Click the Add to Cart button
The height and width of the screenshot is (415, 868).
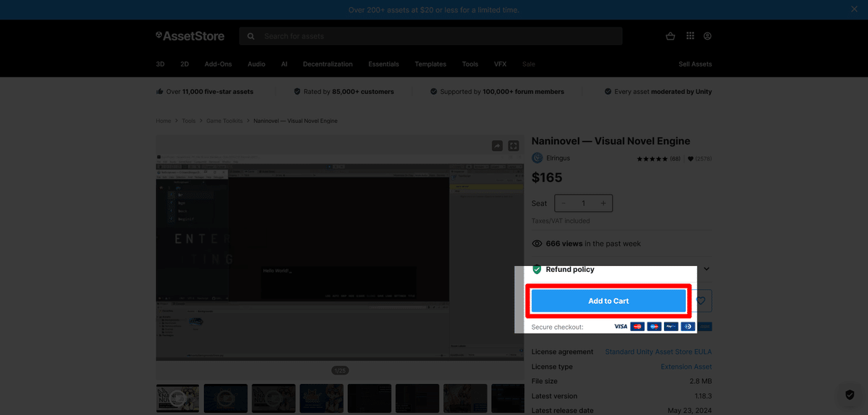click(x=608, y=301)
